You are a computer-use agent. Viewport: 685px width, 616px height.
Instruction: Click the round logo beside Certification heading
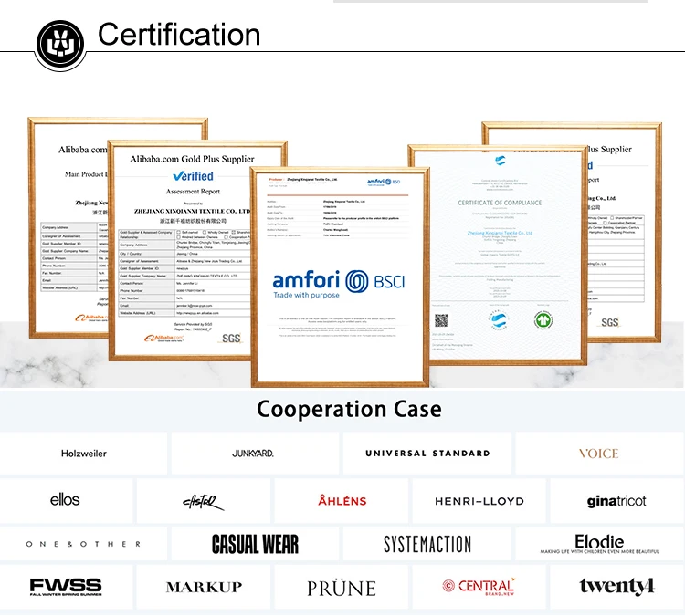[60, 45]
